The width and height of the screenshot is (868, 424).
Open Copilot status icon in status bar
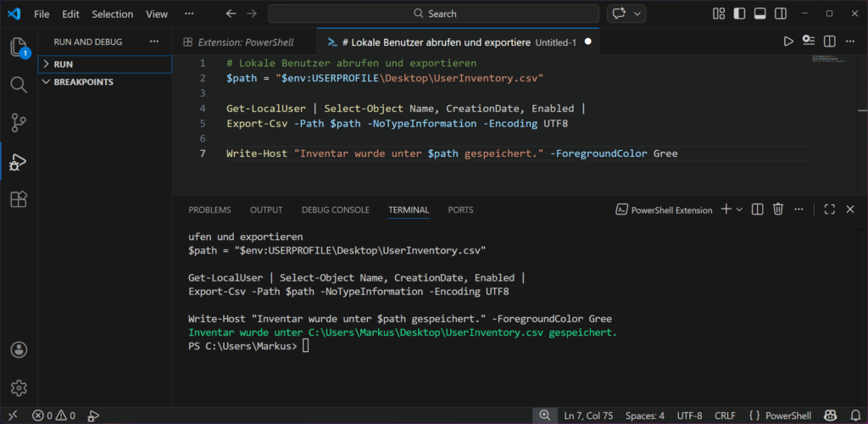[830, 416]
